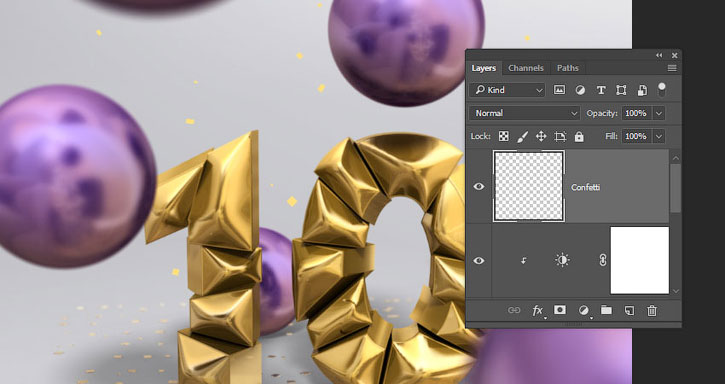Switch to the Paths tab
The height and width of the screenshot is (384, 725).
pyautogui.click(x=567, y=68)
